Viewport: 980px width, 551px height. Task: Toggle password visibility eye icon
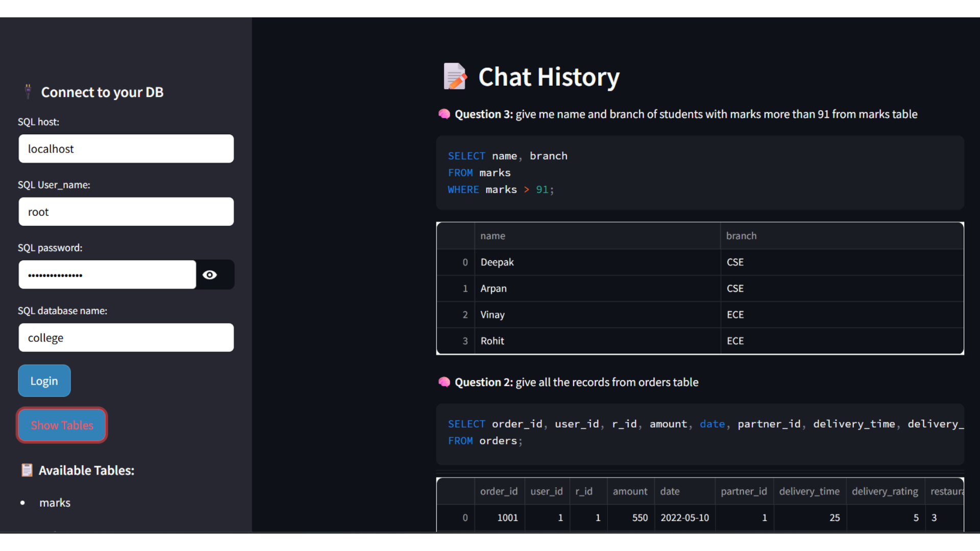click(210, 275)
